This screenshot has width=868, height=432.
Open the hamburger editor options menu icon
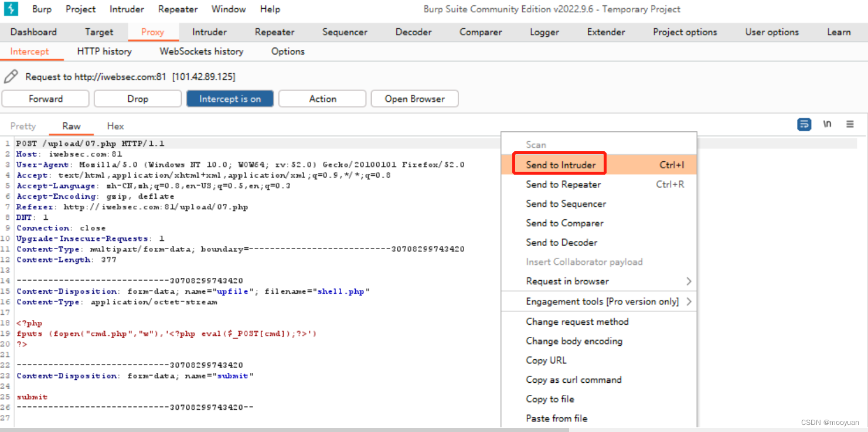coord(850,124)
